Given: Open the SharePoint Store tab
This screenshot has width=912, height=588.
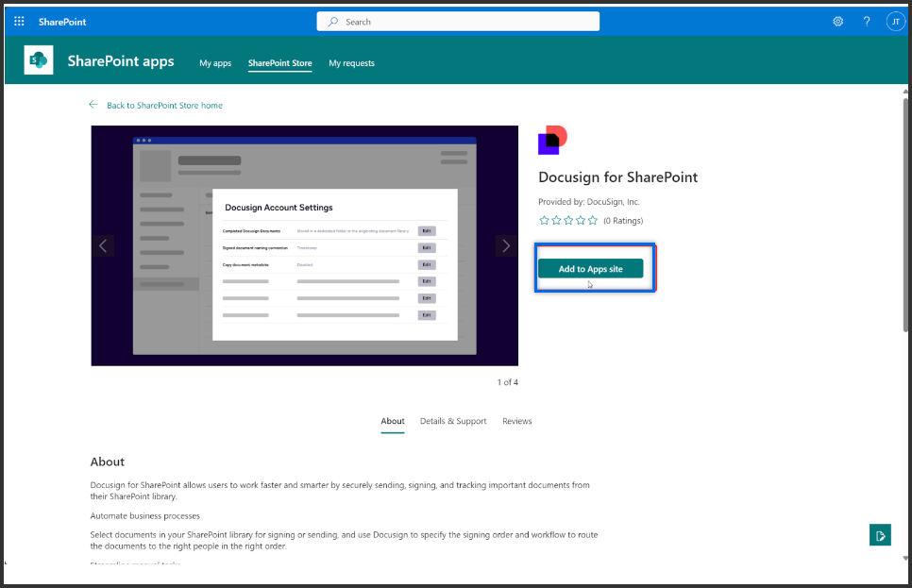Looking at the screenshot, I should pos(279,63).
